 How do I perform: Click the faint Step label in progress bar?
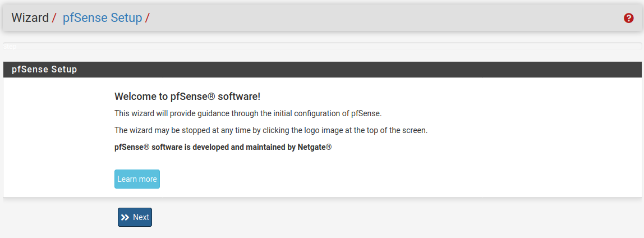(10, 47)
